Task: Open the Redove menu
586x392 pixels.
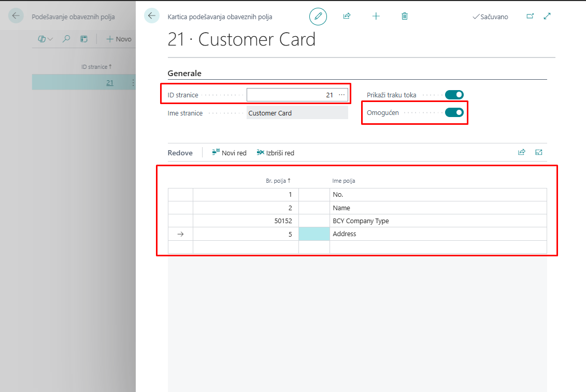Action: [180, 153]
